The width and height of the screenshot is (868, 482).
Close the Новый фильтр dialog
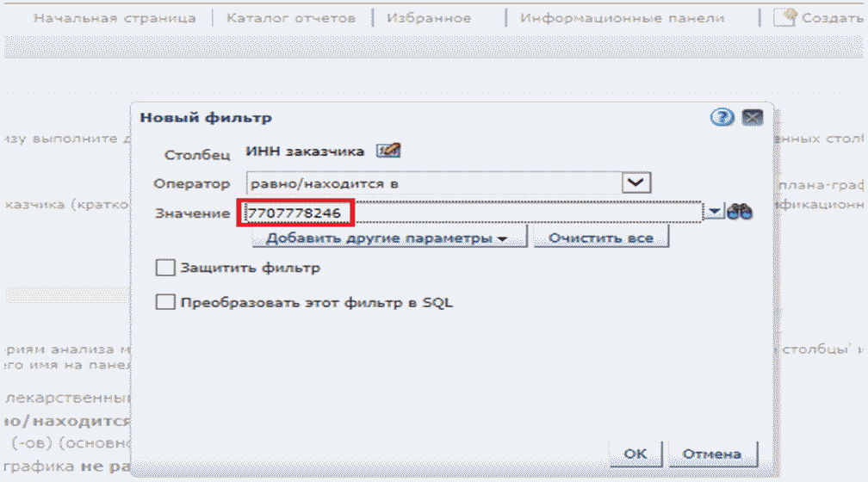coord(753,118)
